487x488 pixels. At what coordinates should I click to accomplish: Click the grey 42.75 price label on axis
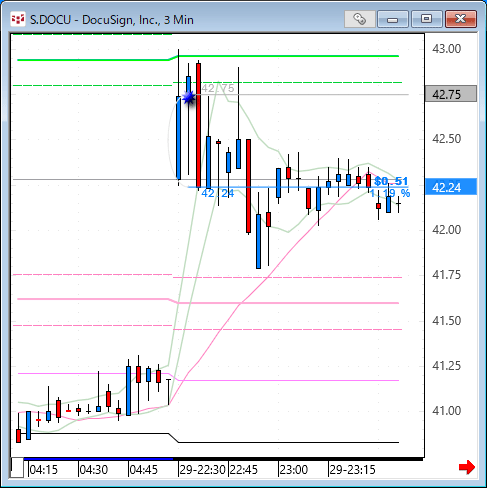[x=451, y=94]
